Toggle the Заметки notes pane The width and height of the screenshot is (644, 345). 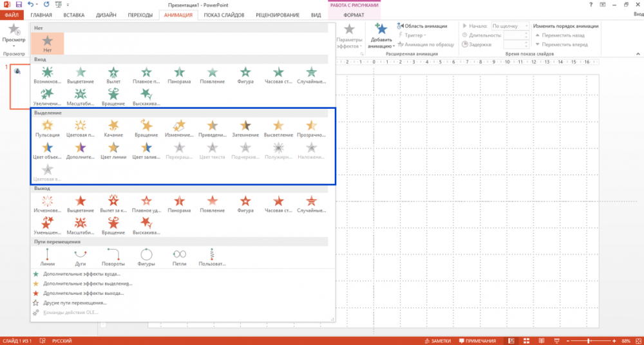point(437,340)
